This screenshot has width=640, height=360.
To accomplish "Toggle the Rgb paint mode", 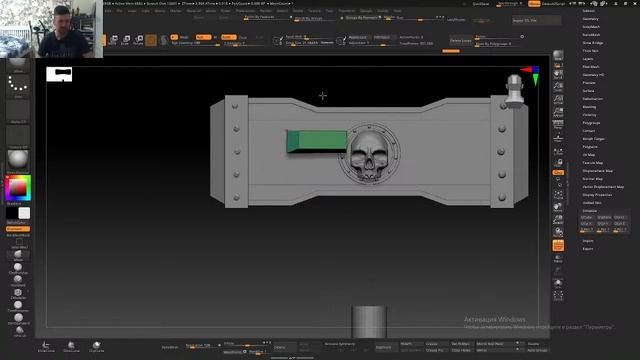I will 203,37.
